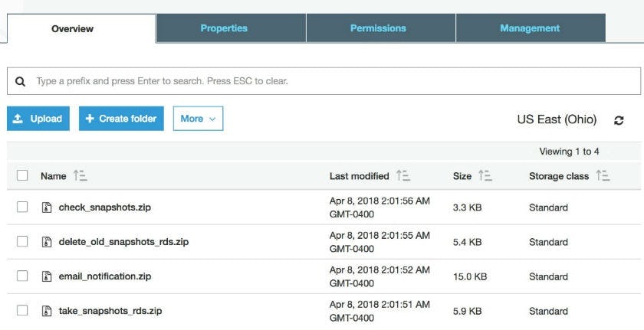
Task: Sort by Storage class using its sort icon
Action: [603, 176]
